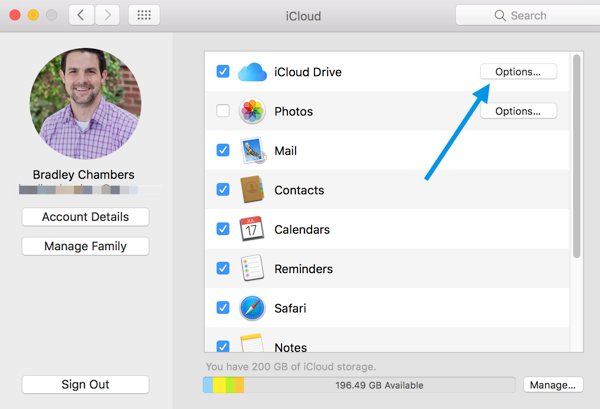Click the Manage Family button

[85, 246]
